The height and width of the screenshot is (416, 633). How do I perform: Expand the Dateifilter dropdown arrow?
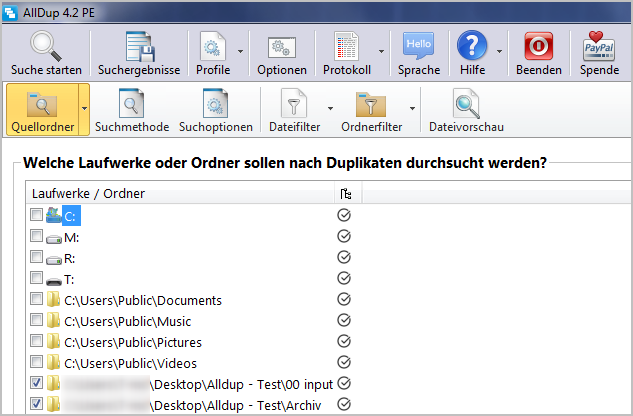click(330, 109)
